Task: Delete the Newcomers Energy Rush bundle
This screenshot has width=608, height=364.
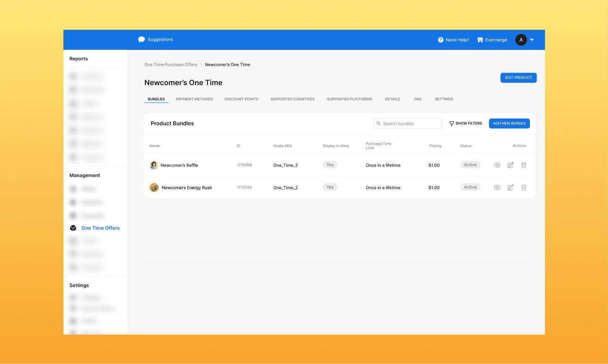Action: pos(524,187)
